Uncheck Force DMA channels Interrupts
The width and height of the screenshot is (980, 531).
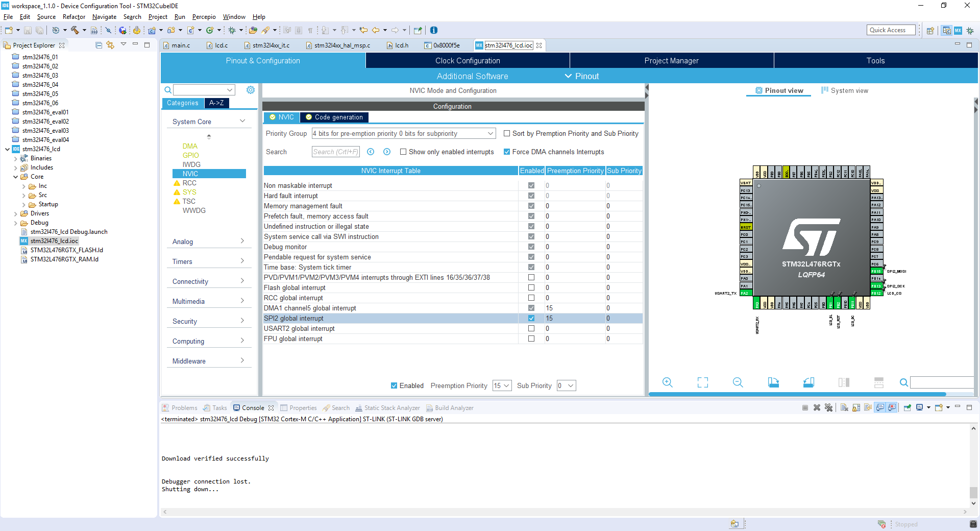507,152
